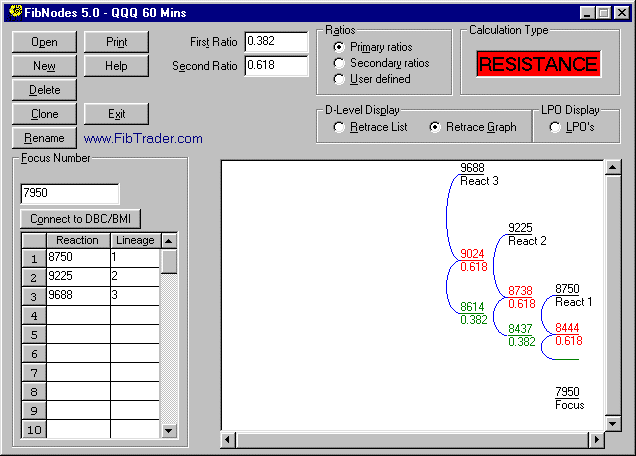Image resolution: width=636 pixels, height=456 pixels.
Task: Maximize the FibNodes window
Action: coord(603,13)
